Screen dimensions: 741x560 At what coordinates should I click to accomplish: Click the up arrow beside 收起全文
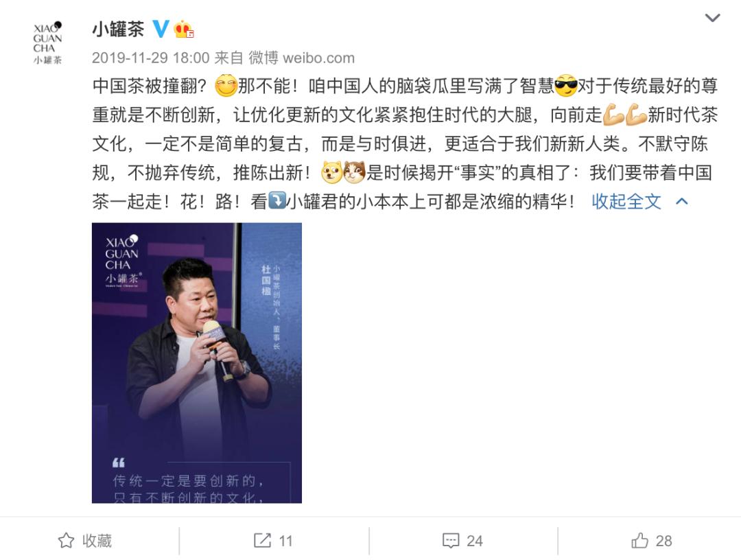click(681, 202)
